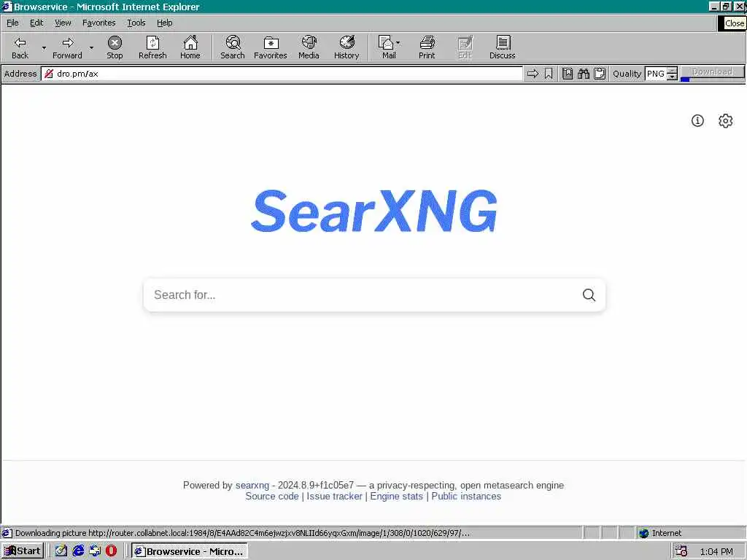
Task: Open the SearXNG info about icon
Action: point(697,120)
